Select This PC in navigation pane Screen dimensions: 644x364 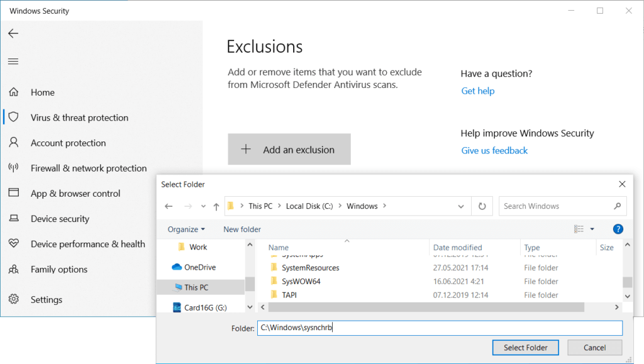tap(201, 287)
